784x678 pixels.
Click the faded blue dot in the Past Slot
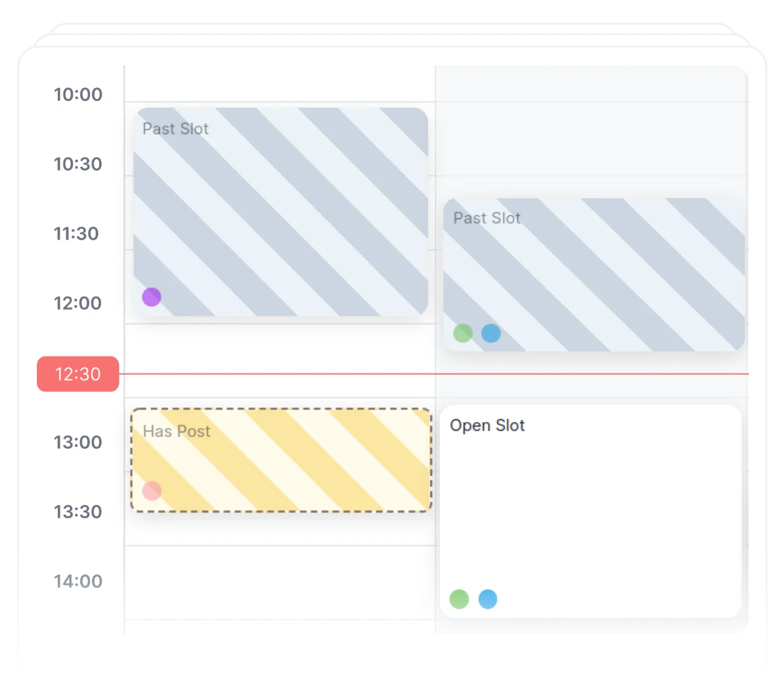[491, 333]
